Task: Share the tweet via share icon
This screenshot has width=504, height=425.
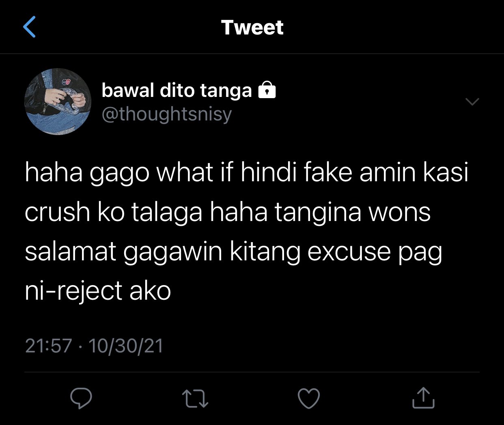Action: (423, 397)
